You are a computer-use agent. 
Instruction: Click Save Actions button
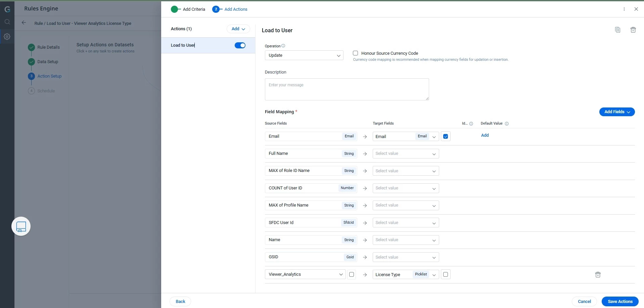pyautogui.click(x=620, y=302)
